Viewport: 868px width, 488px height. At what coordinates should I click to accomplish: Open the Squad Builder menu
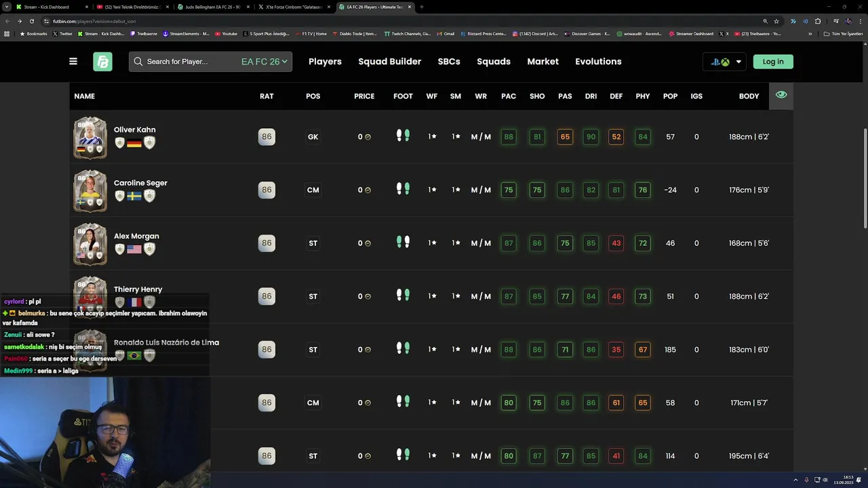pos(390,62)
